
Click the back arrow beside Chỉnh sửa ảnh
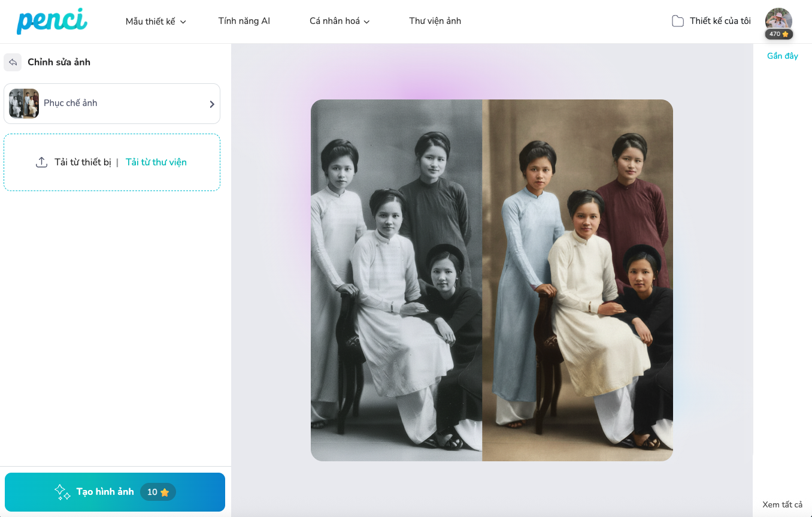pyautogui.click(x=13, y=62)
